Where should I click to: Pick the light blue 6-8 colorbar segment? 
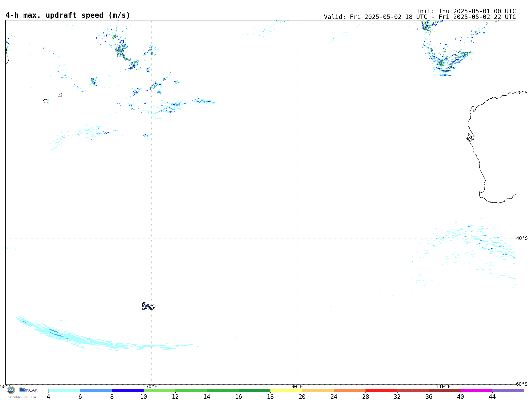click(96, 391)
